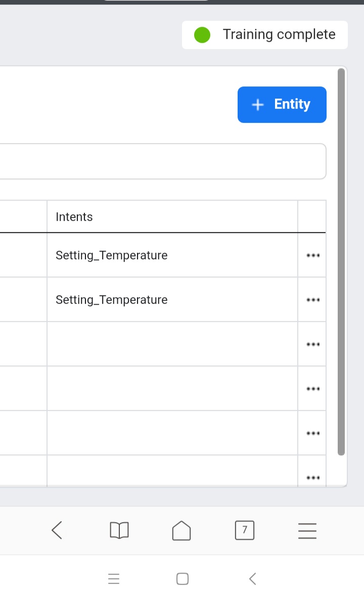Select first Setting_Temperature intent cell
Screen dimensions: 364x603
point(112,255)
